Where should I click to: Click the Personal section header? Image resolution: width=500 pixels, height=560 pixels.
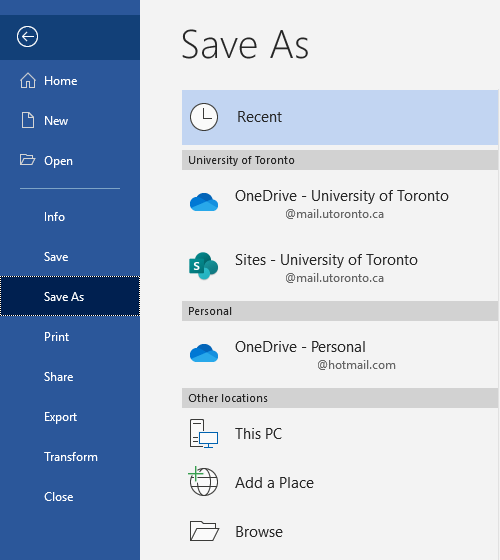pos(340,311)
